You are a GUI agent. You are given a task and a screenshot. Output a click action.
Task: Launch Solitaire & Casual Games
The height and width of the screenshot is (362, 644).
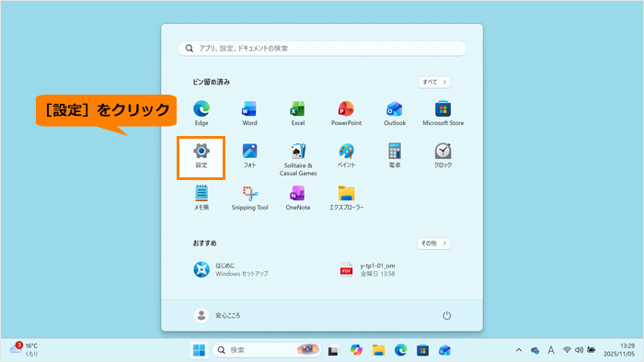click(x=298, y=160)
